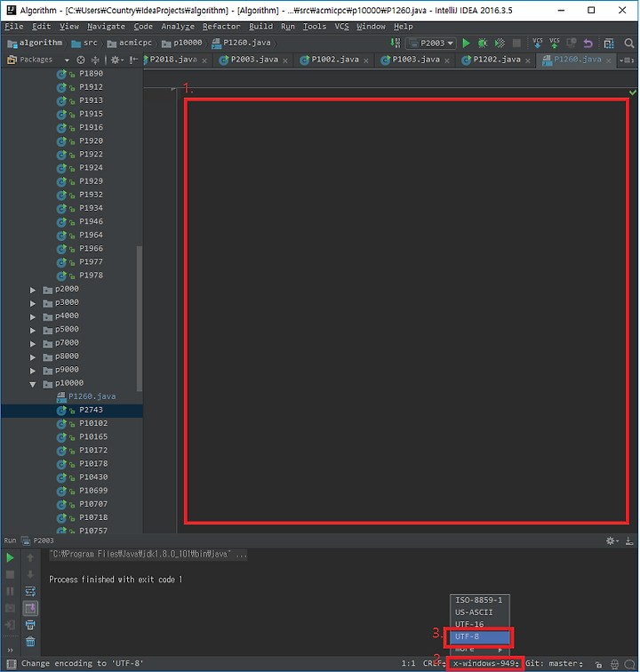Open Search Everywhere magnifier
This screenshot has width=640, height=672.
[629, 44]
